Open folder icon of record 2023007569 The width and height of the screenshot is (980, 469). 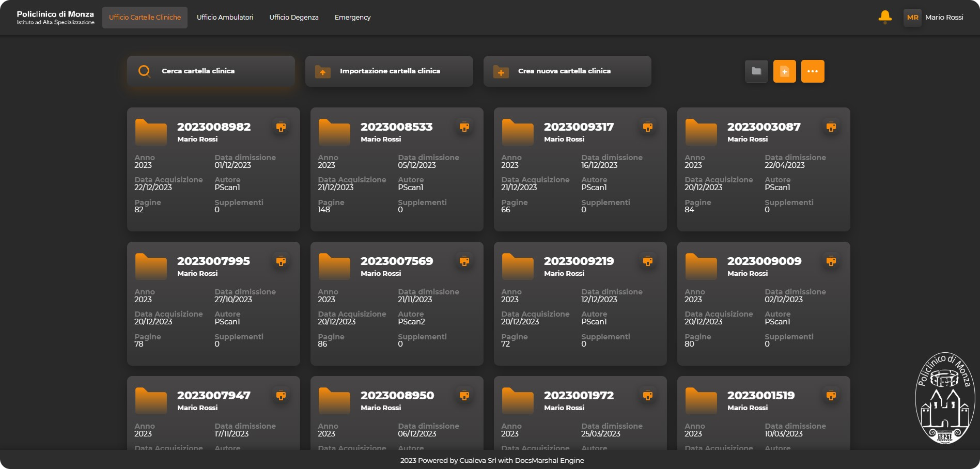tap(334, 266)
